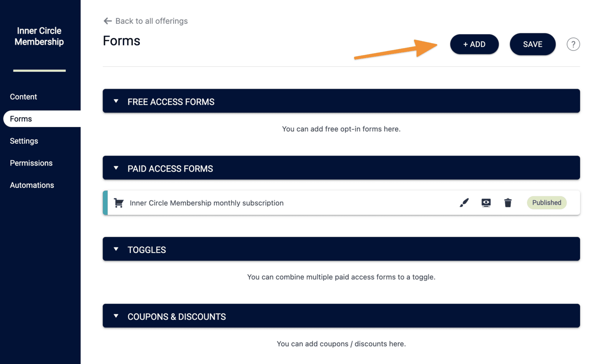Click the shopping cart icon on the subscription row
This screenshot has height=364, width=590.
(x=119, y=202)
